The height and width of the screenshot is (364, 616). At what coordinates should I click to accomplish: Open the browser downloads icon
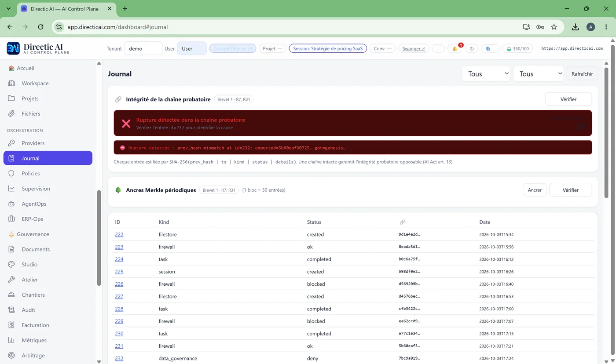[x=575, y=27]
